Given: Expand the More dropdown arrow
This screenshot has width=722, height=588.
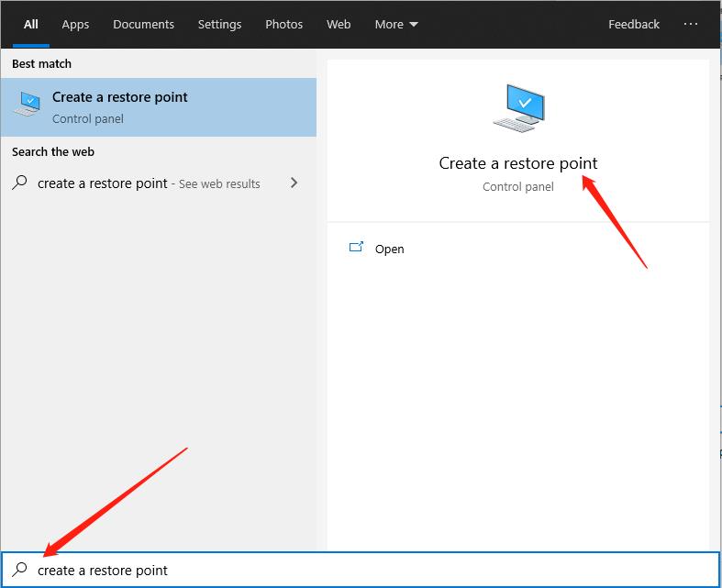Looking at the screenshot, I should pos(414,25).
